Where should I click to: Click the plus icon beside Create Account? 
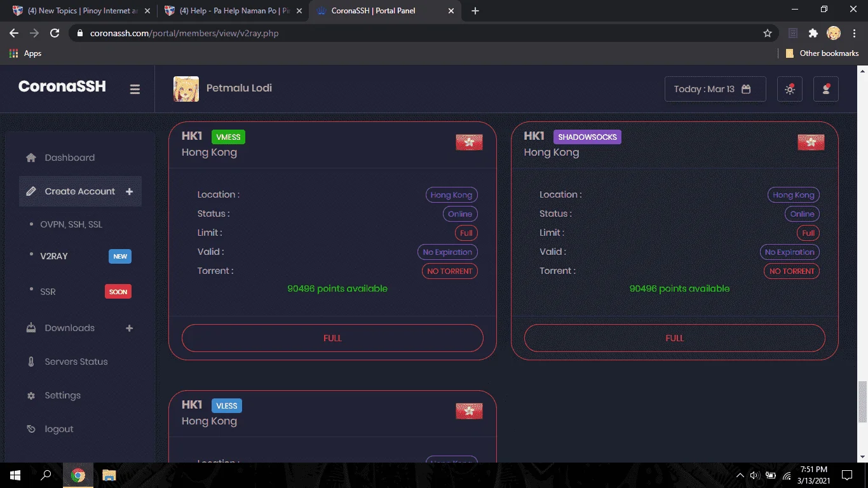click(130, 191)
